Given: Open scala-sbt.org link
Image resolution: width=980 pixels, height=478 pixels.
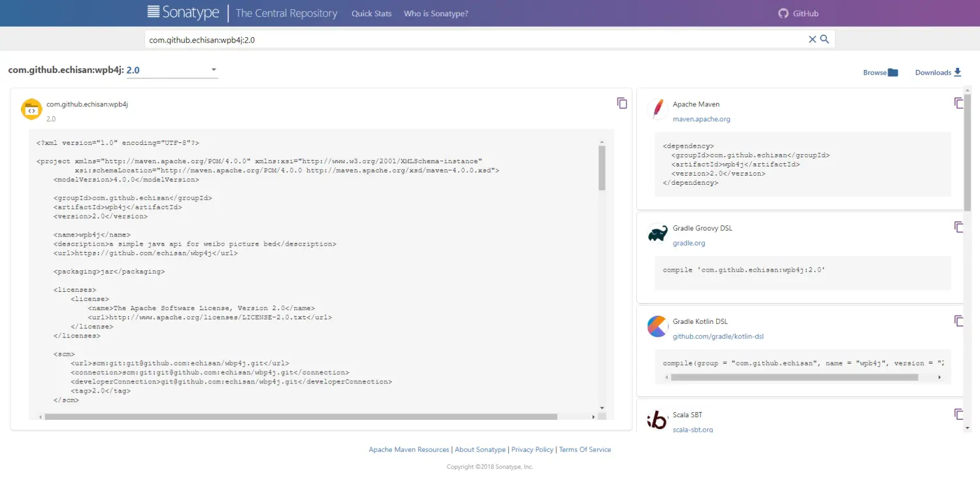Looking at the screenshot, I should [x=693, y=429].
